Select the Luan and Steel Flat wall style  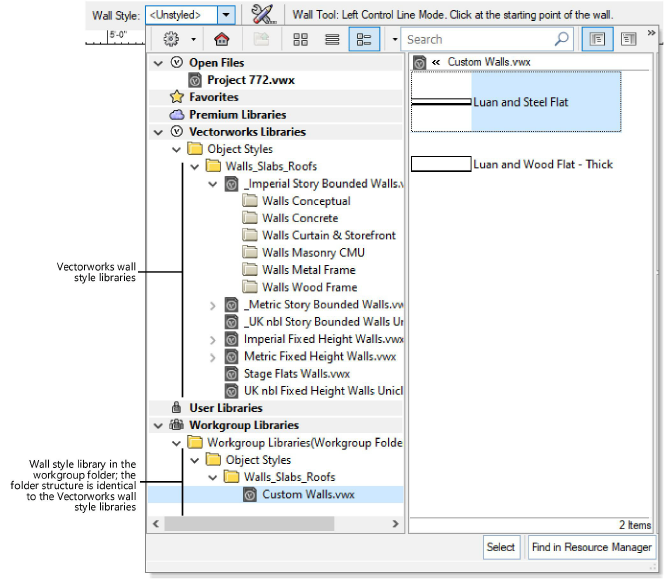pos(516,102)
